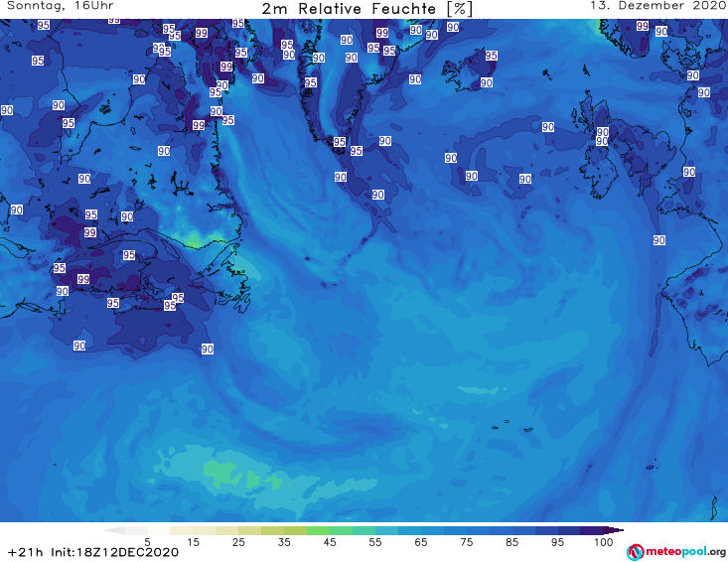
Task: Click the 95 contour label over Iceland
Action: coord(492,56)
